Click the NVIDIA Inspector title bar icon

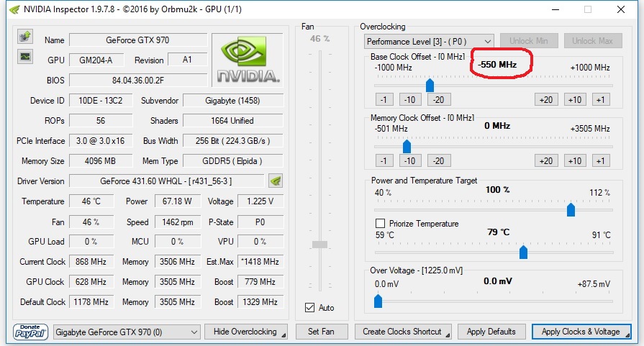point(14,9)
